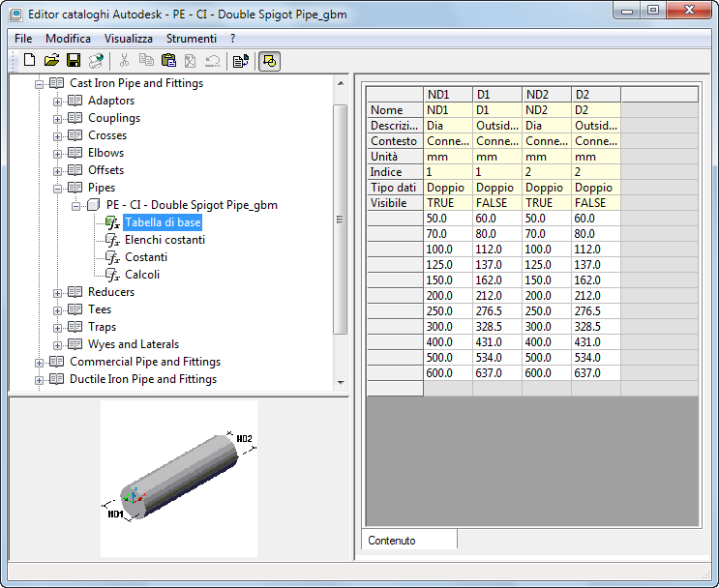The image size is (719, 588).
Task: Select the Contenuto tab
Action: tap(409, 540)
